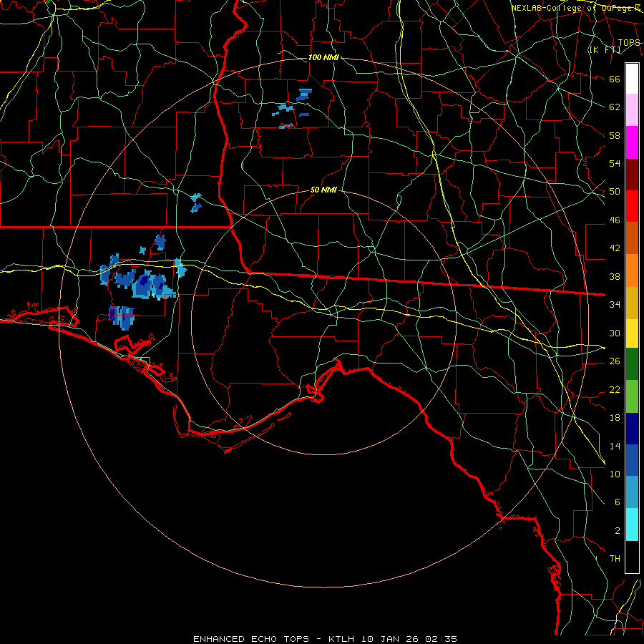The height and width of the screenshot is (644, 644).
Task: Click the "66" legend value
Action: (615, 79)
